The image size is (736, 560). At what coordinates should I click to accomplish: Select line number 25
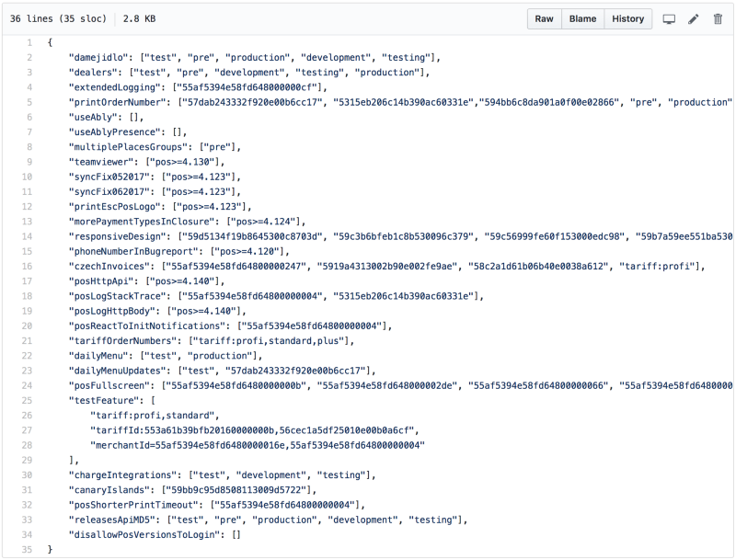point(27,401)
